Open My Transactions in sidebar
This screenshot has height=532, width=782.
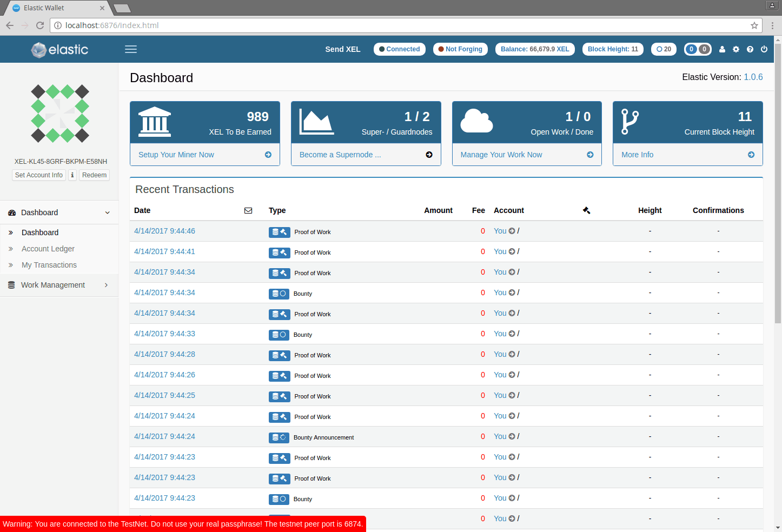point(49,265)
